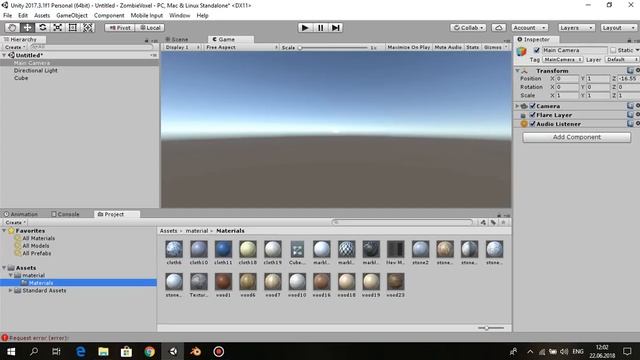Open the Window menu

point(180,16)
